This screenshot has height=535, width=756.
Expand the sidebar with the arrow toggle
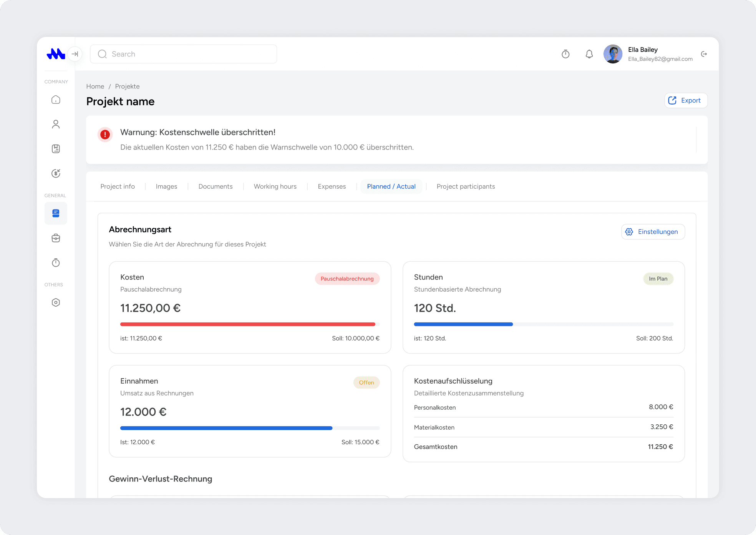click(x=75, y=54)
